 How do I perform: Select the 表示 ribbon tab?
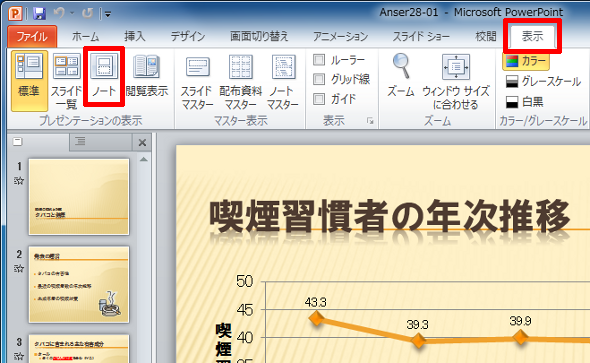coord(532,36)
